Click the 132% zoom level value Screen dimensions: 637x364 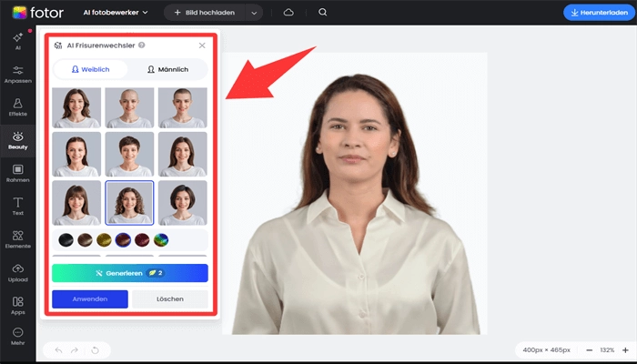coord(607,350)
